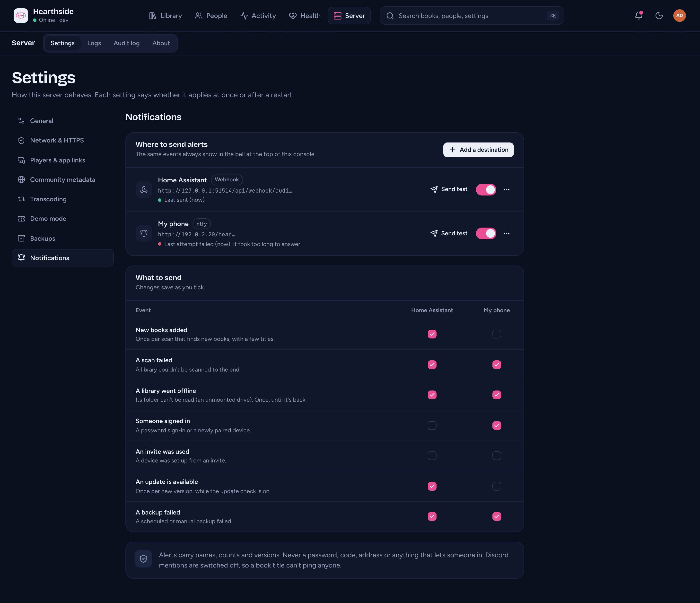Check An invite was used for My phone
This screenshot has width=700, height=603.
[497, 456]
